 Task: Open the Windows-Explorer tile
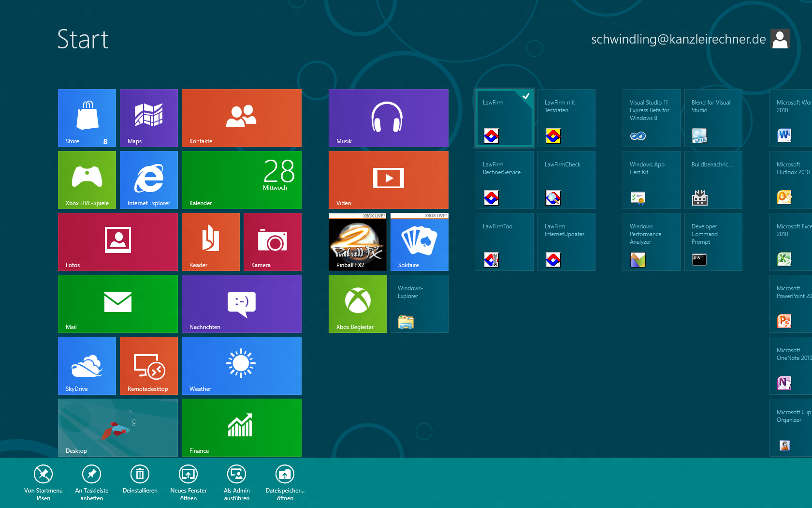pos(419,303)
